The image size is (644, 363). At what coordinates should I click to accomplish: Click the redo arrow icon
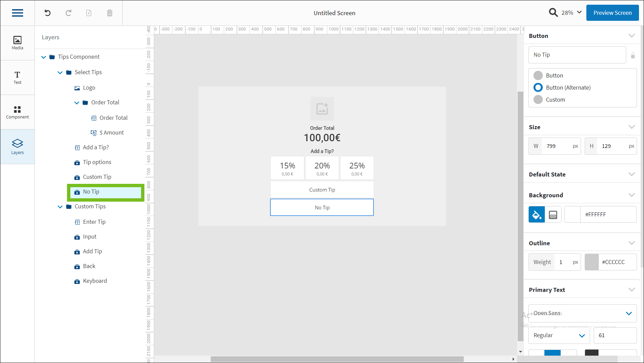(68, 13)
